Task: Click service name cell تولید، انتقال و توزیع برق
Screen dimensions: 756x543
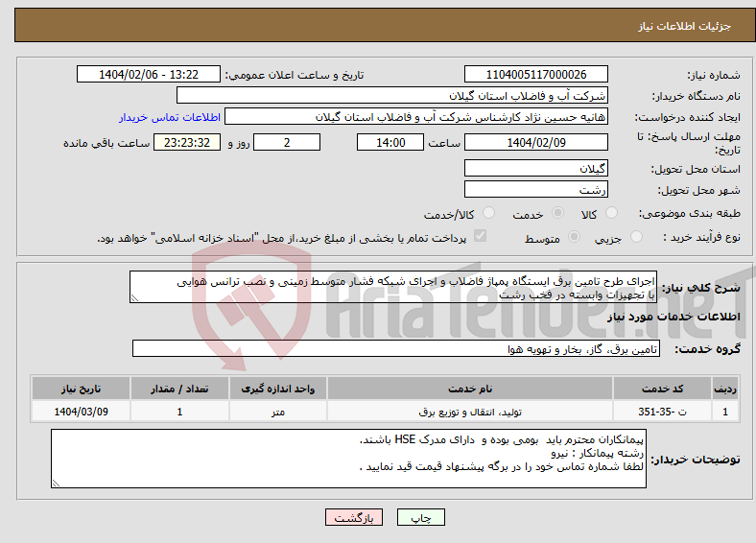Action: coord(470,412)
